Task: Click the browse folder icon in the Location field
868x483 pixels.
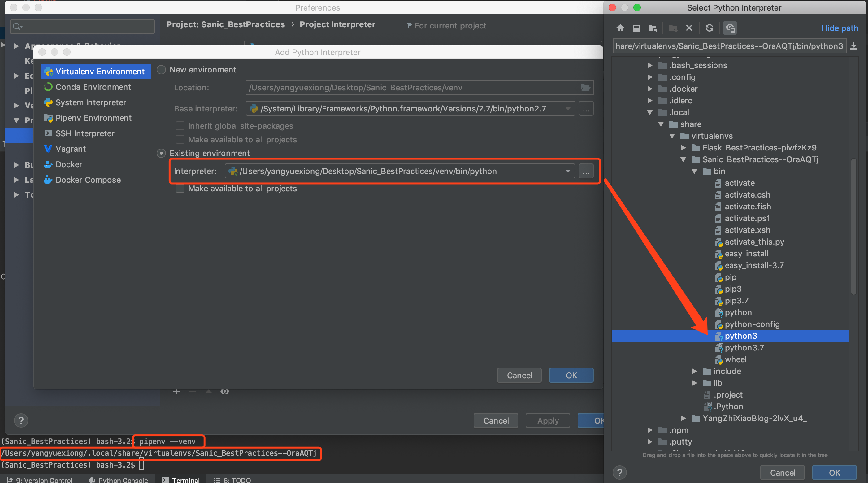Action: (x=586, y=88)
